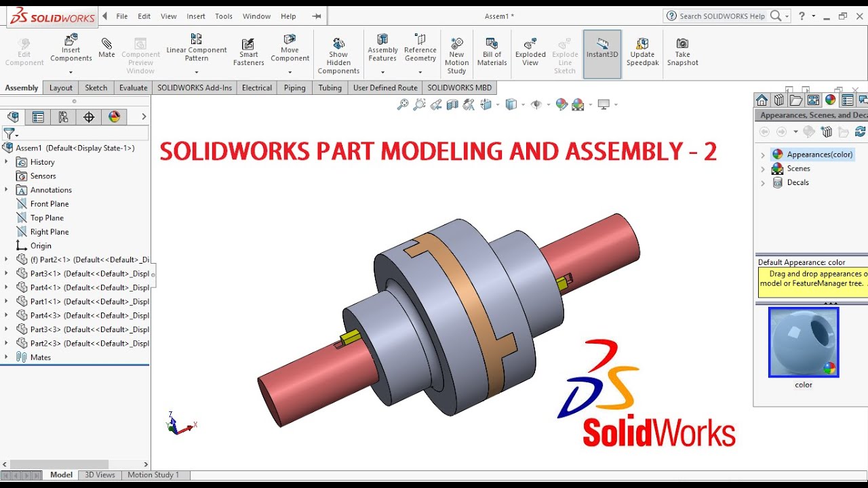Click the Help question mark icon

pos(802,16)
